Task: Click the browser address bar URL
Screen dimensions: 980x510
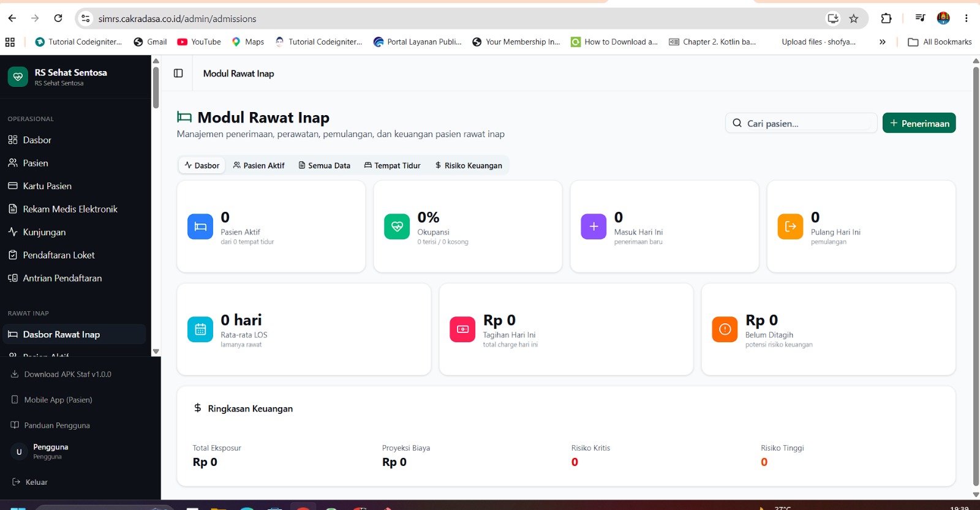Action: click(178, 18)
